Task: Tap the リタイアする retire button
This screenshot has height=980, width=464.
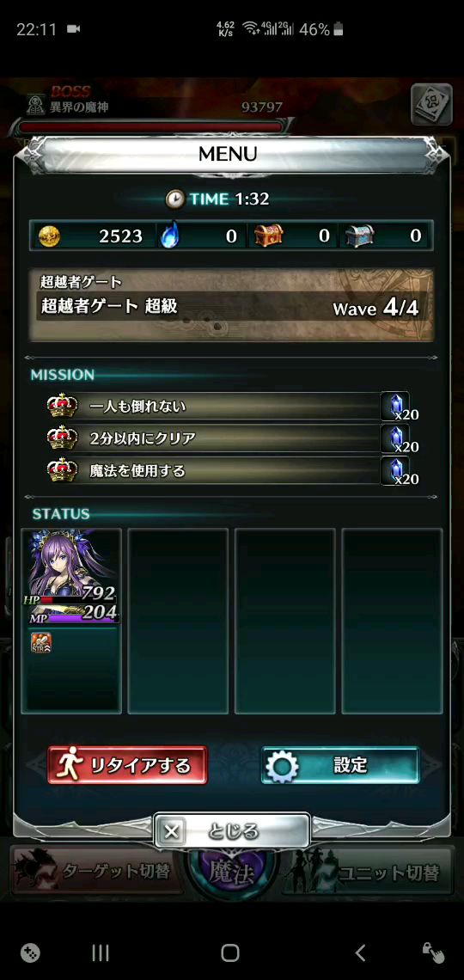Action: pos(127,765)
